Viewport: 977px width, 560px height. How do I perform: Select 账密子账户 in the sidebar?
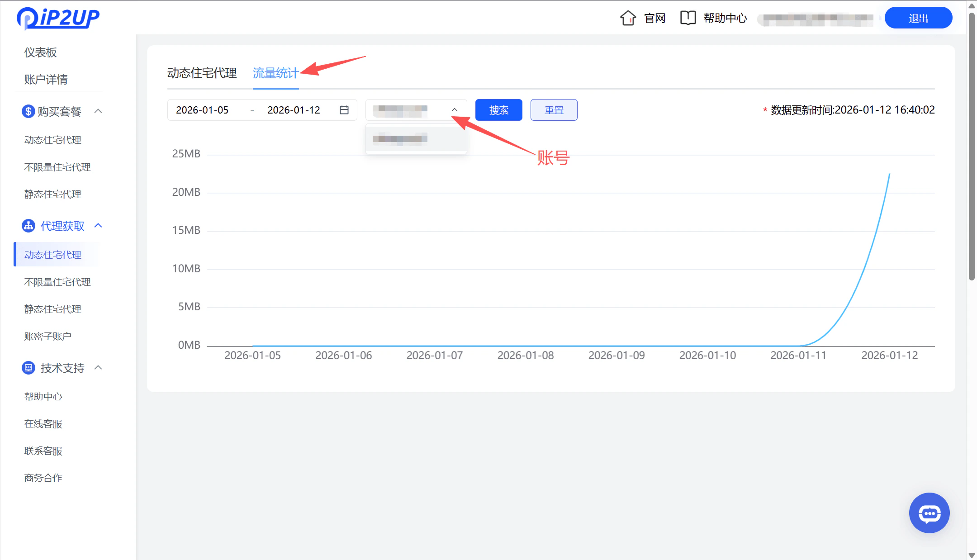[47, 336]
